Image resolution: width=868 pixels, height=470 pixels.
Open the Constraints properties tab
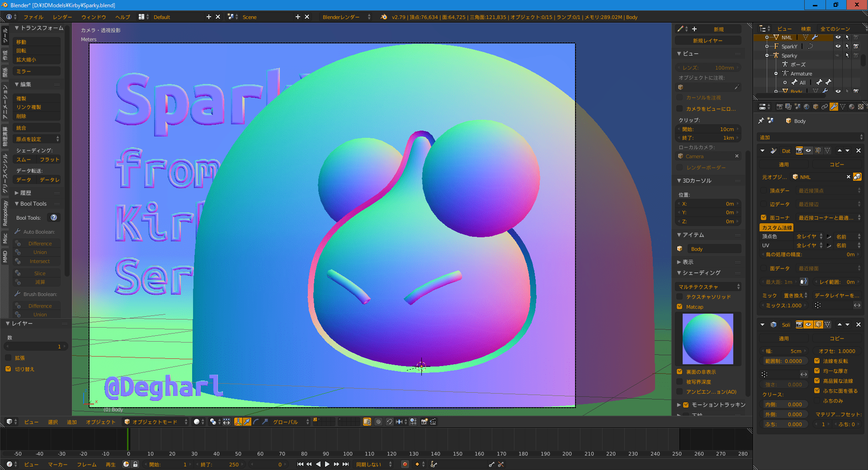coord(825,107)
